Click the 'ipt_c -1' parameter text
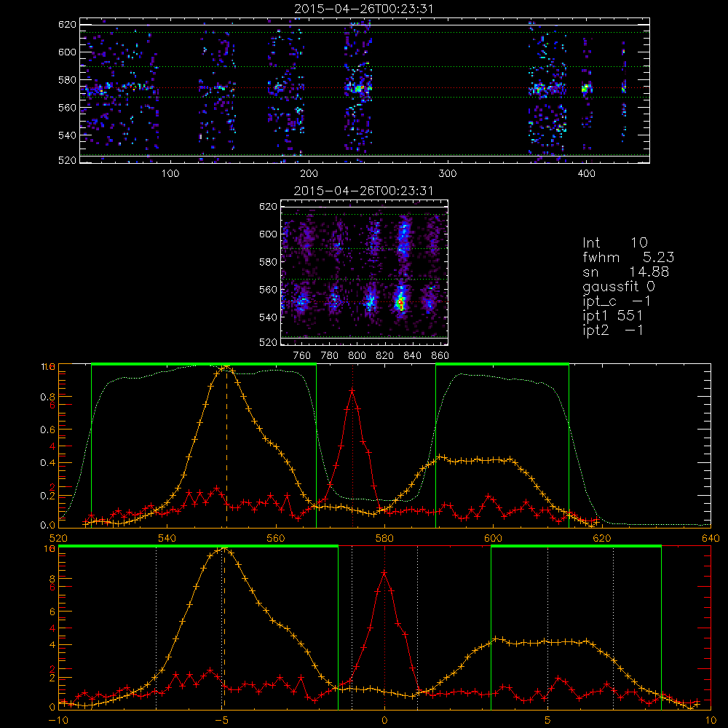 [x=617, y=301]
